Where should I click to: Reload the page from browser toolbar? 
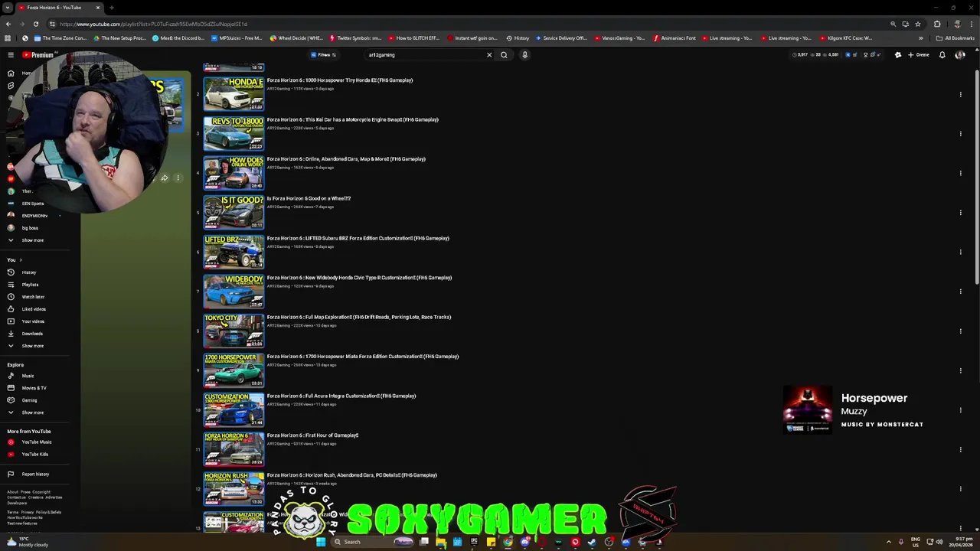click(x=36, y=24)
